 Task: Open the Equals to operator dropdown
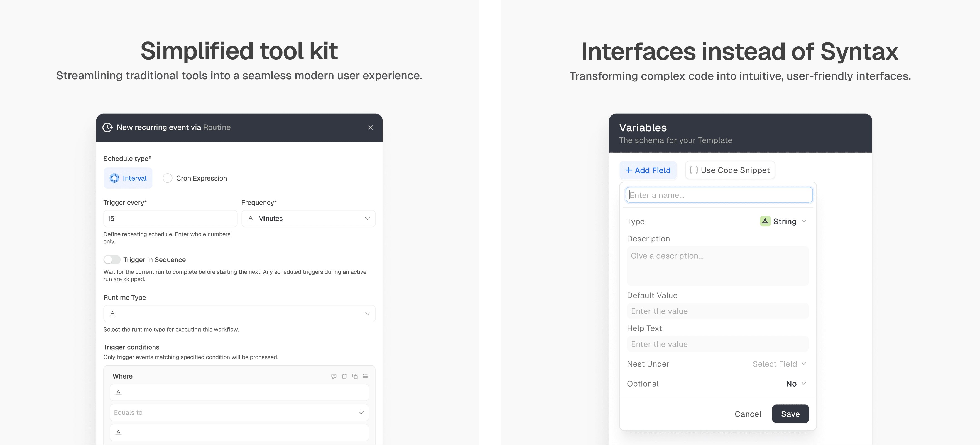pos(239,412)
